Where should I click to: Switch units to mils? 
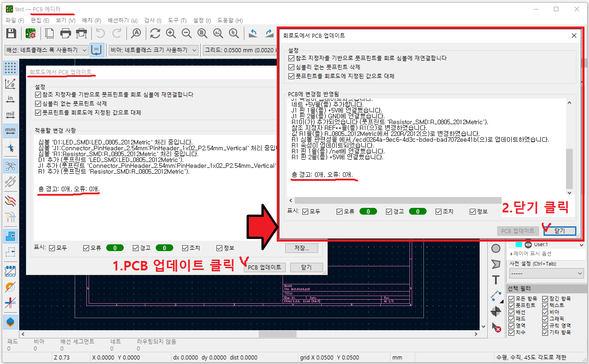pos(10,115)
